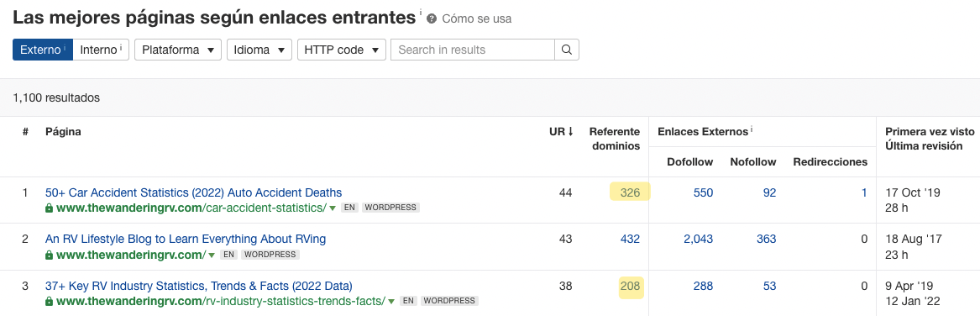Viewport: 980px width, 316px height.
Task: Expand arrow after car-accident-statistics URL
Action: tap(333, 208)
